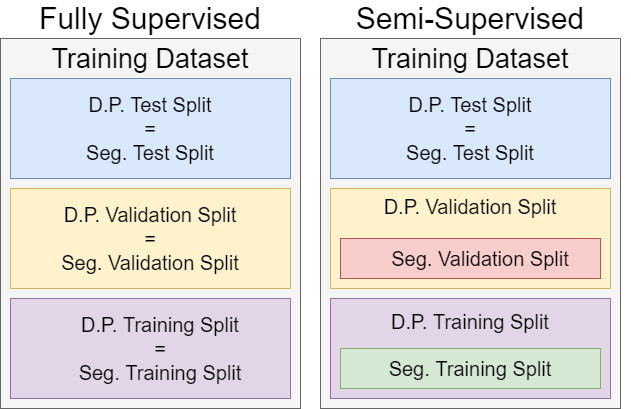Image resolution: width=631 pixels, height=409 pixels.
Task: Click equals sign in Fully Supervised purple box
Action: 160,349
